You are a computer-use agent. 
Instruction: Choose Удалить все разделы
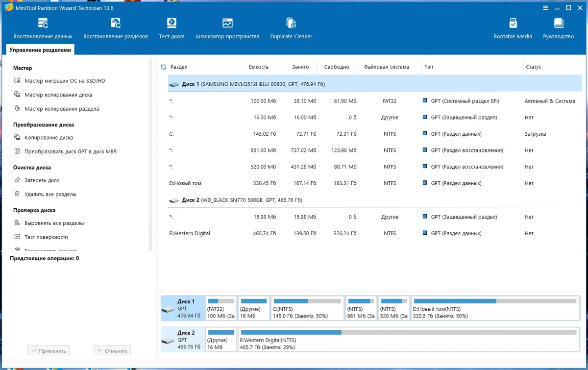[x=50, y=194]
